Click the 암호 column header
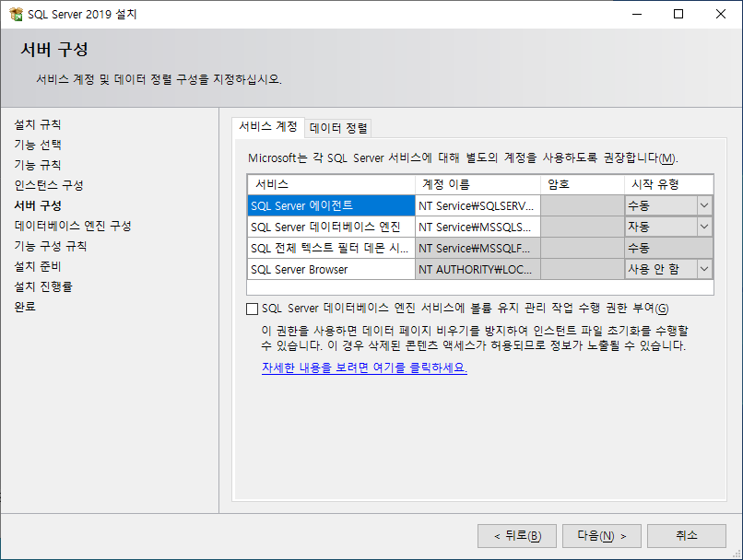The width and height of the screenshot is (743, 560). (583, 184)
